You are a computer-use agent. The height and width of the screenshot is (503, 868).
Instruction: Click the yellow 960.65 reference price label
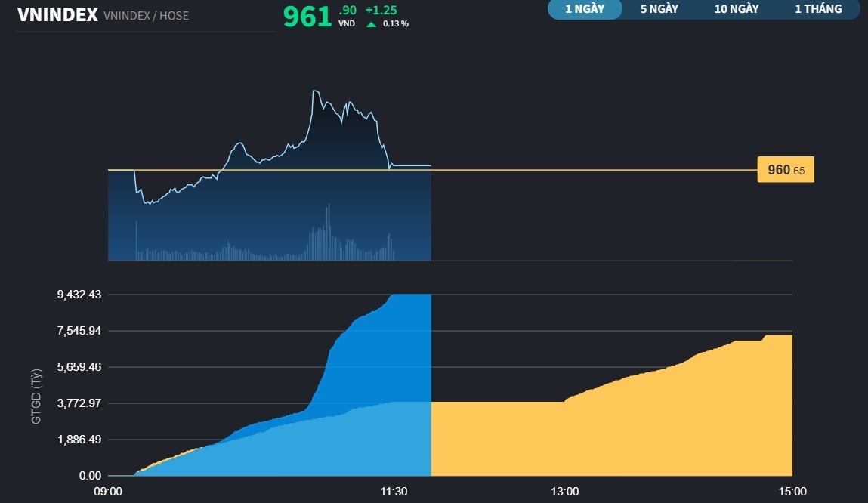(x=786, y=169)
